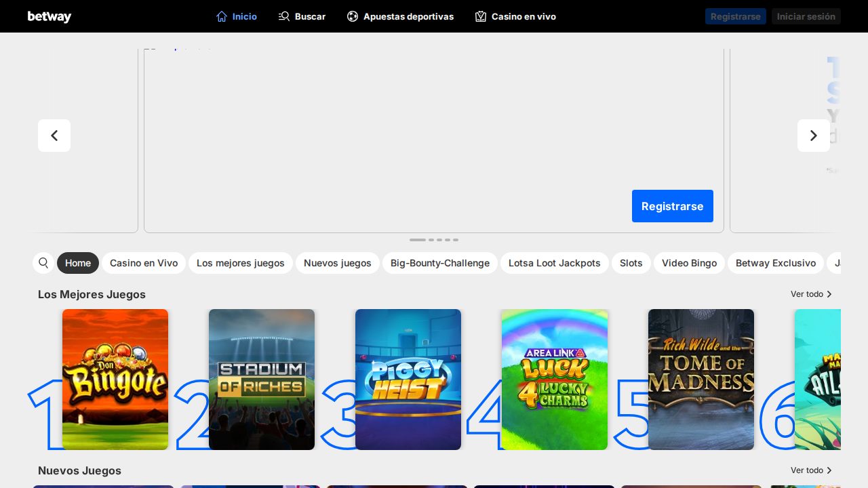This screenshot has height=488, width=868.
Task: Select Big-Bounty-Challenge category
Action: [x=440, y=263]
